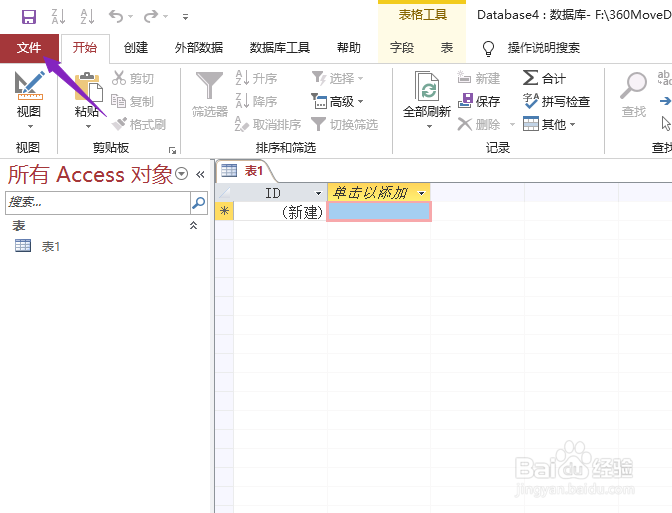672x513 pixels.
Task: Open the 单击以添加 dropdown arrow
Action: tap(422, 193)
